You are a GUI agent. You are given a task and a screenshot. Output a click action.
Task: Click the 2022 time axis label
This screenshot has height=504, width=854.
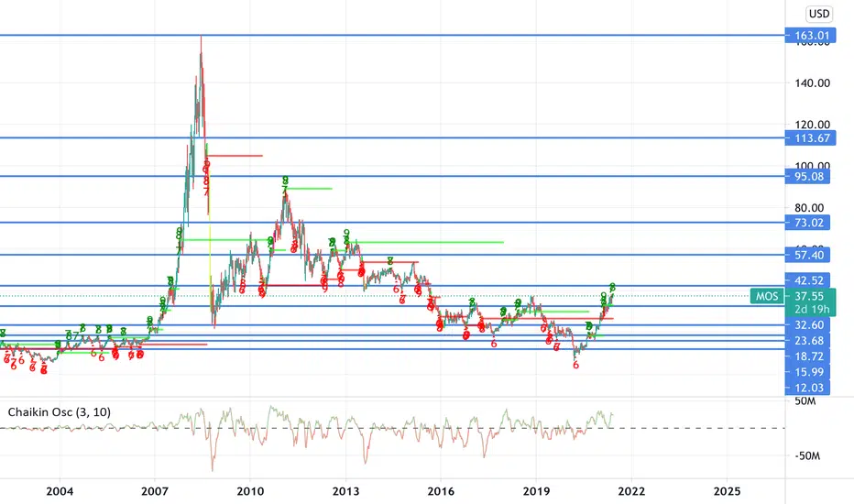point(631,491)
